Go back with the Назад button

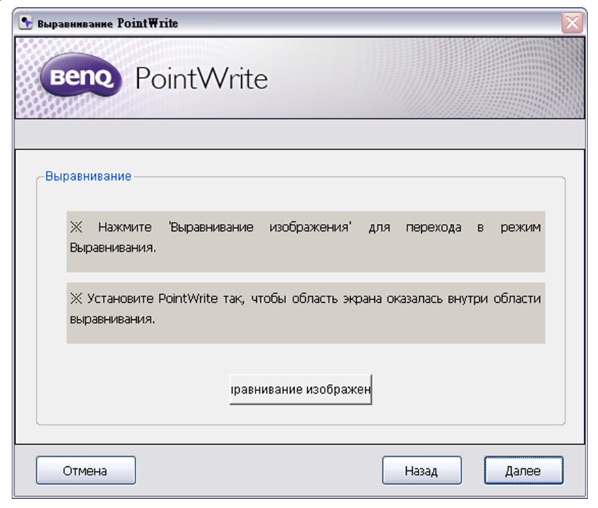click(x=422, y=471)
